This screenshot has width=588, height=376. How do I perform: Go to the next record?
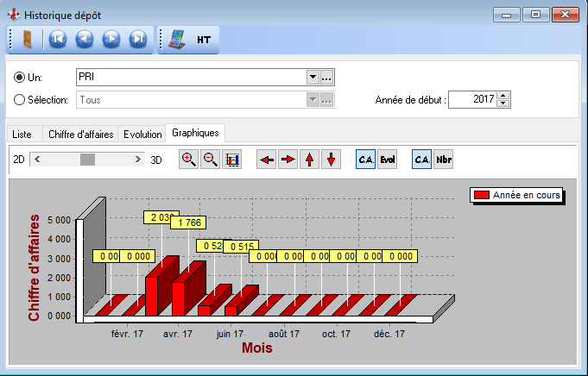point(111,39)
